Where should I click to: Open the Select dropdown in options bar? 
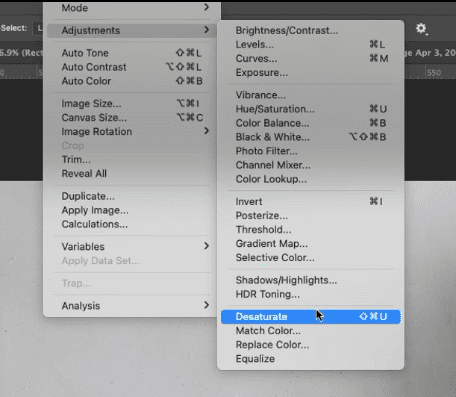click(38, 28)
